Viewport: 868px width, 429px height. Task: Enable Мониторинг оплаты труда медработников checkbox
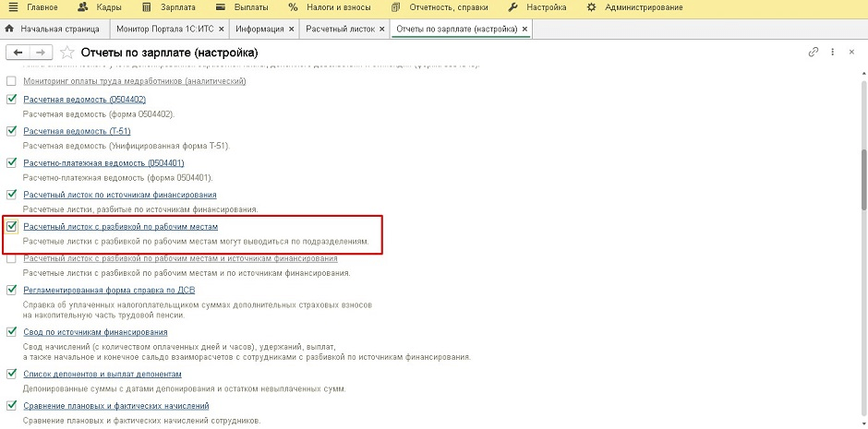coord(11,81)
